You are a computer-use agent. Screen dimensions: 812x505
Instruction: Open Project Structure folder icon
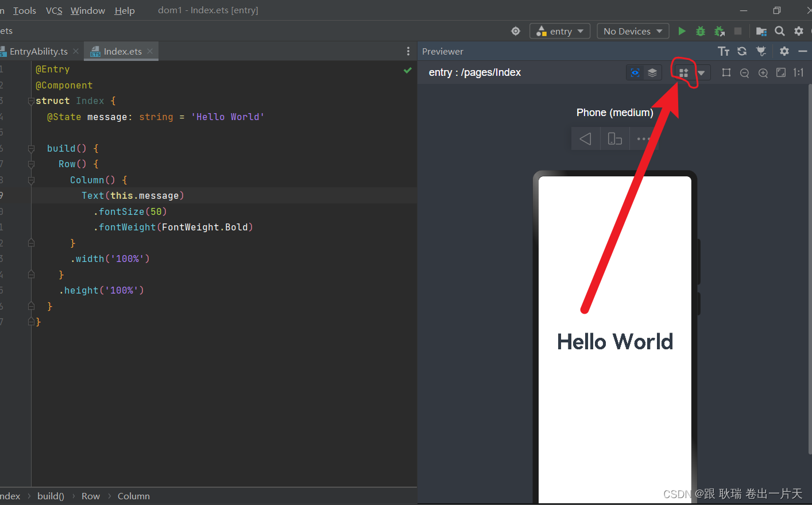tap(761, 31)
